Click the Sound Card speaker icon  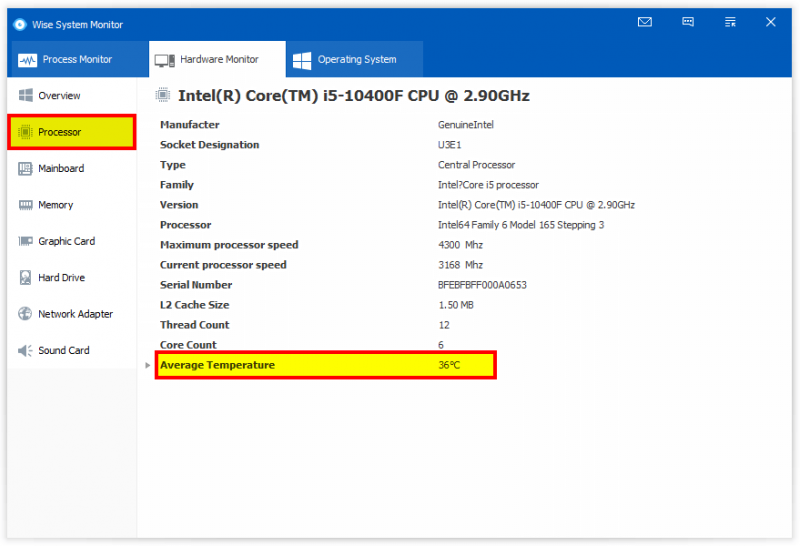pyautogui.click(x=25, y=351)
